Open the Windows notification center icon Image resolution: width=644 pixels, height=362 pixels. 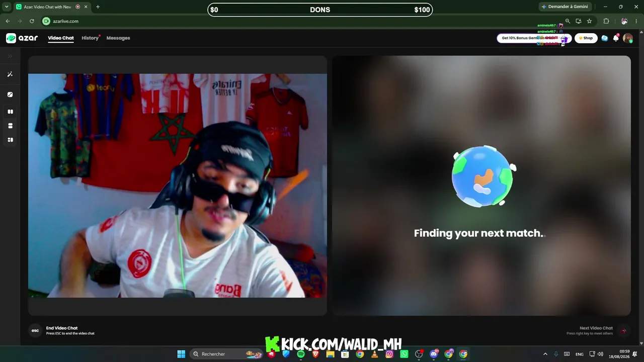pos(635,354)
